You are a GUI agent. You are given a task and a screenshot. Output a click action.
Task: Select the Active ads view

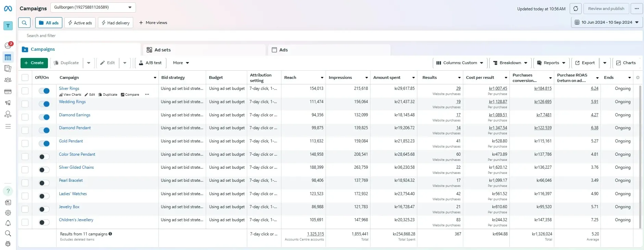(x=80, y=23)
